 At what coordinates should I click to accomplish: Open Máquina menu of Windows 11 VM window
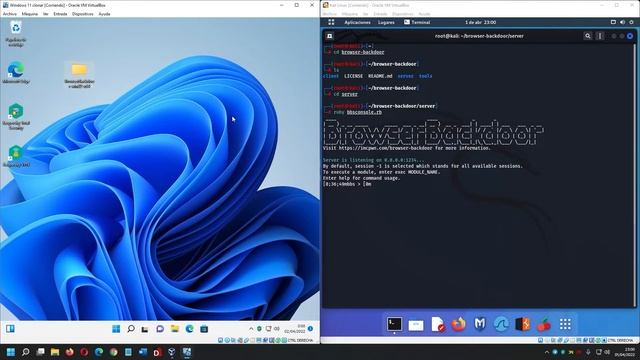click(x=30, y=14)
